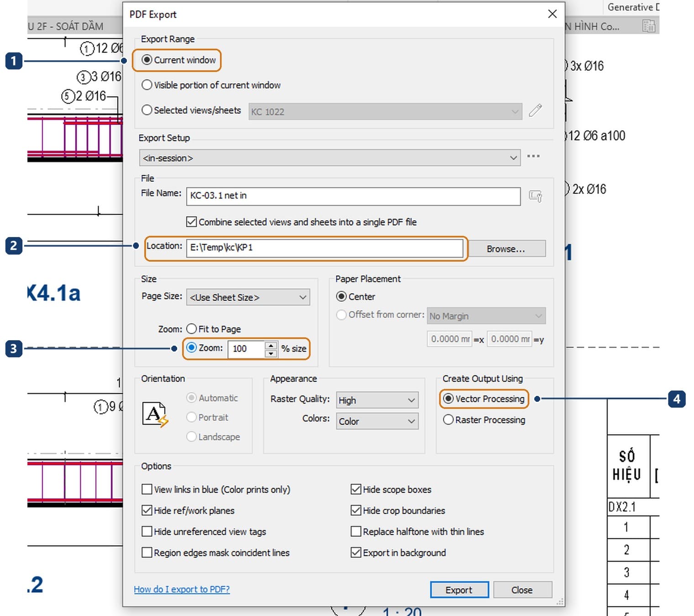The height and width of the screenshot is (616, 694).
Task: Choose Fit to Page zoom option
Action: click(x=213, y=329)
